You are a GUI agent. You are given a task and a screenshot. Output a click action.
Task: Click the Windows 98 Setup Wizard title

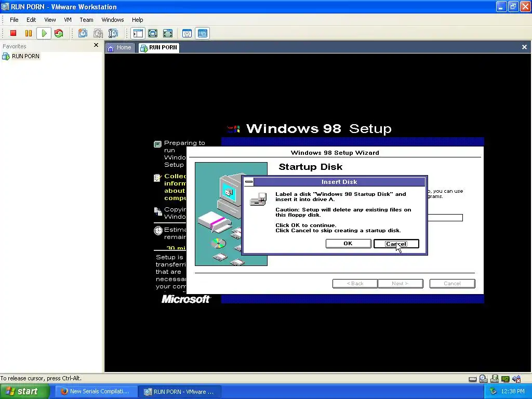335,153
